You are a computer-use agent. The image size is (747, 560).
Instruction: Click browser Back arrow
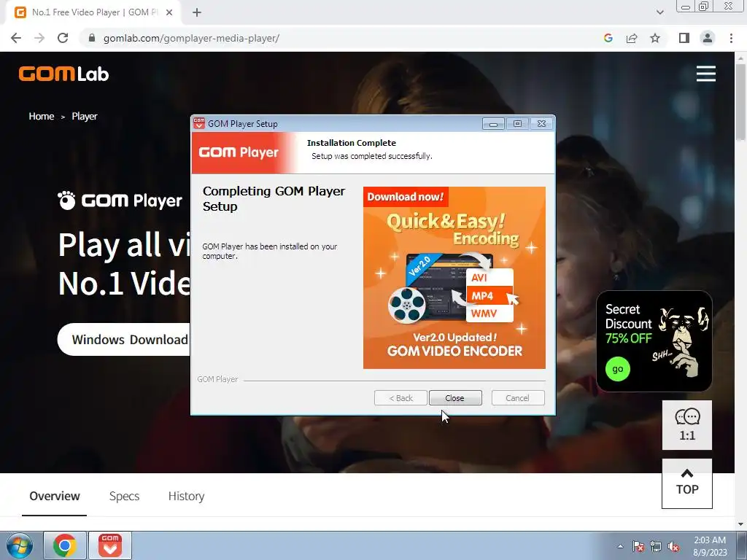(16, 38)
